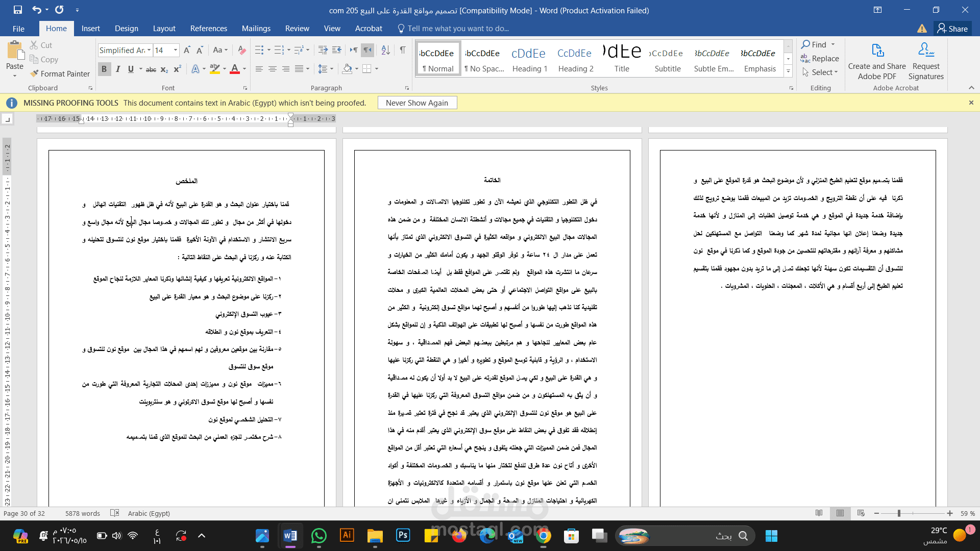Toggle left-to-right text direction
The height and width of the screenshot is (551, 980).
click(353, 50)
